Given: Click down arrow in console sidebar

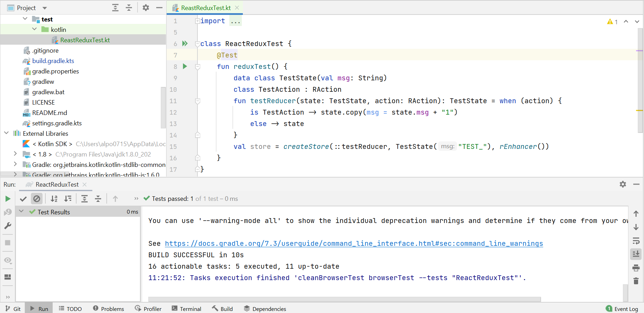Looking at the screenshot, I should click(636, 227).
